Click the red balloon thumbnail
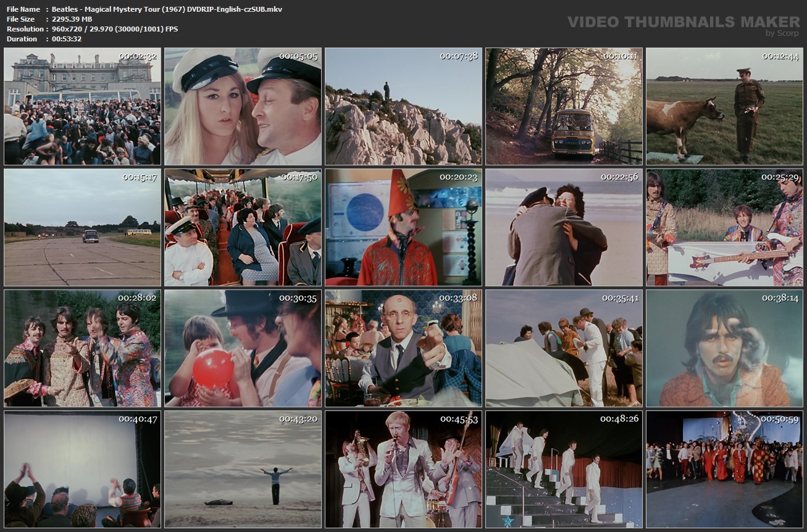The height and width of the screenshot is (532, 807). coord(243,348)
